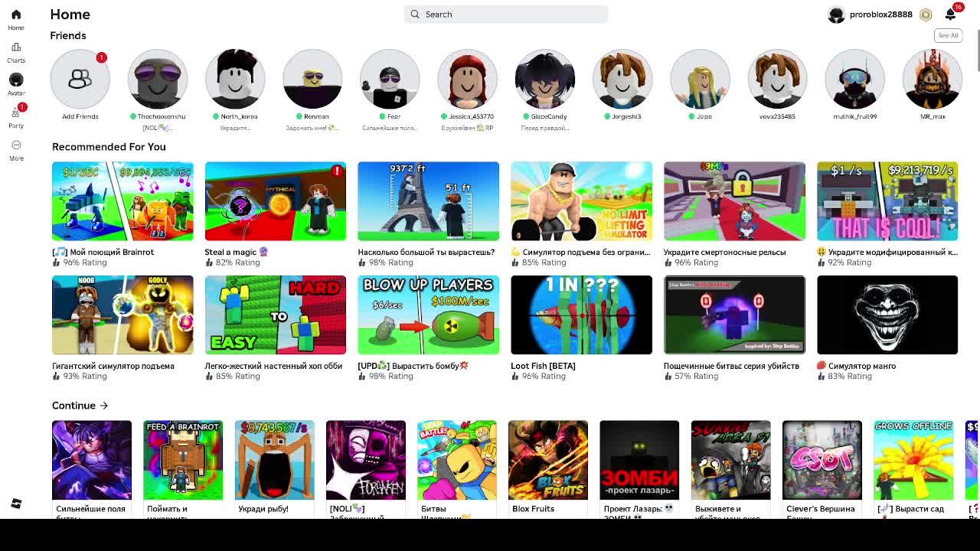Click the Насколько большой ты вырастешь? title
The width and height of the screenshot is (980, 551).
click(426, 252)
